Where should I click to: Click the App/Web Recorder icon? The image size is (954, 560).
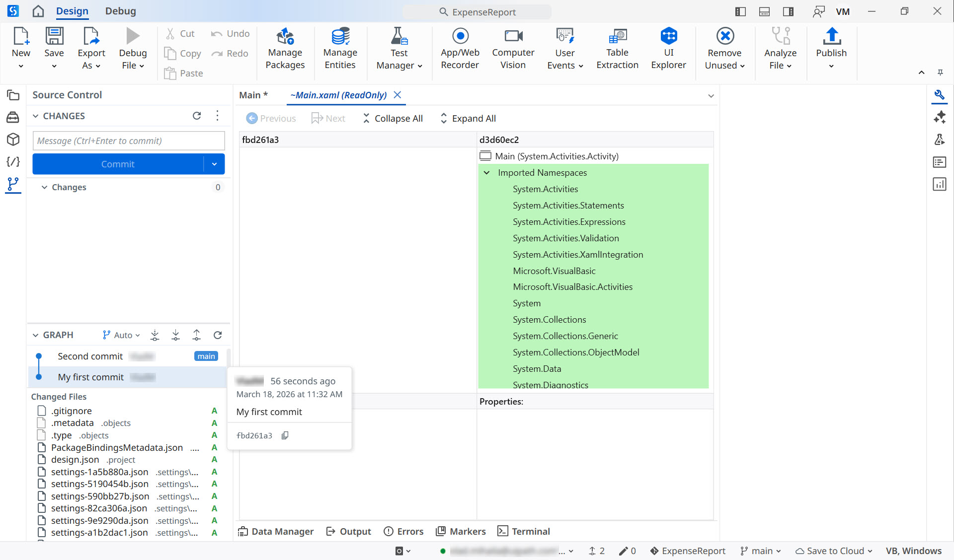tap(460, 36)
